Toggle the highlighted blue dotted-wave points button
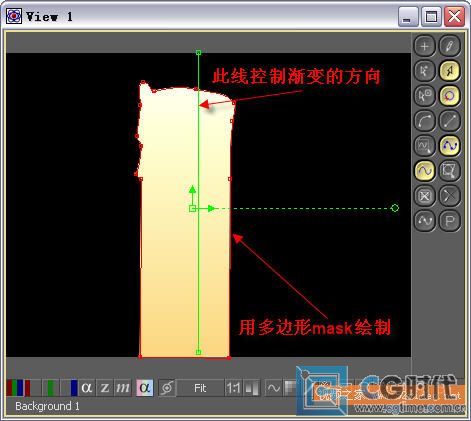Image resolution: width=471 pixels, height=421 pixels. point(449,146)
